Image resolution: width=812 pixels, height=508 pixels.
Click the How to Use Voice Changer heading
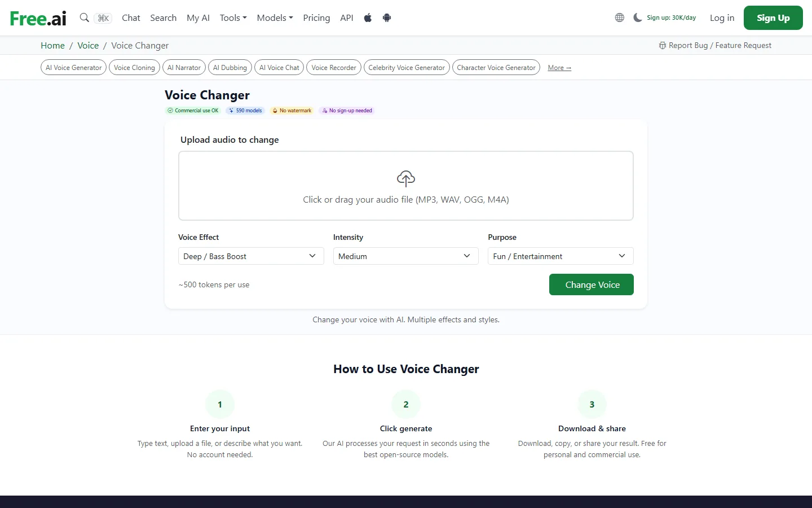[x=406, y=369]
